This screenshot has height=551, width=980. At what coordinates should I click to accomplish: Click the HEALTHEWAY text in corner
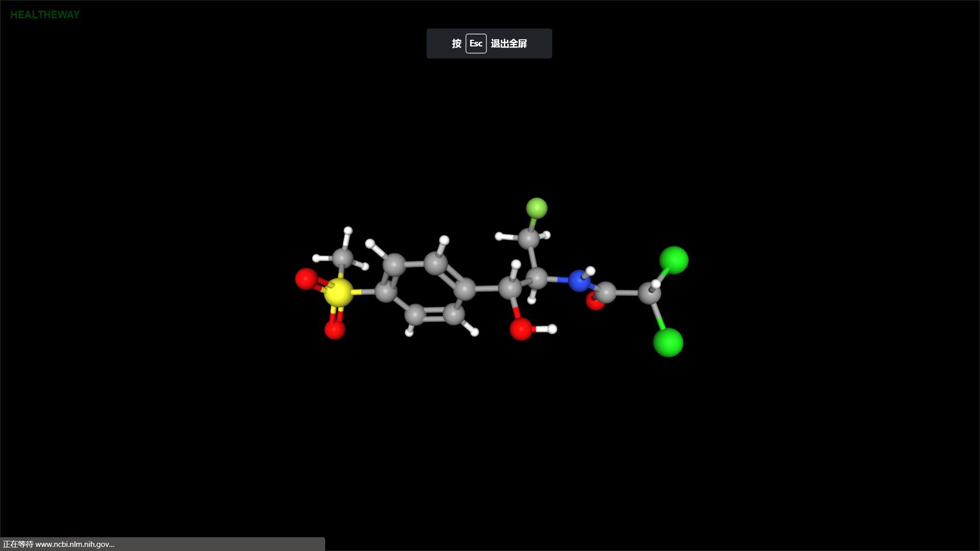click(x=45, y=15)
